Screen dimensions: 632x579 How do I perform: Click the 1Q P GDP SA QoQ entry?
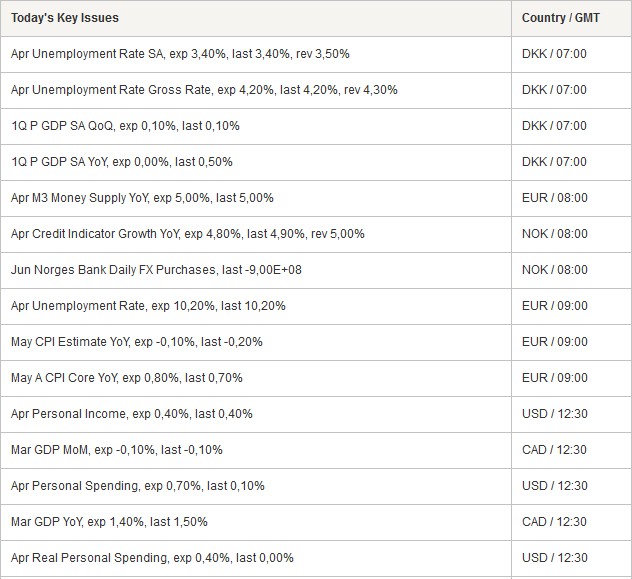click(125, 126)
